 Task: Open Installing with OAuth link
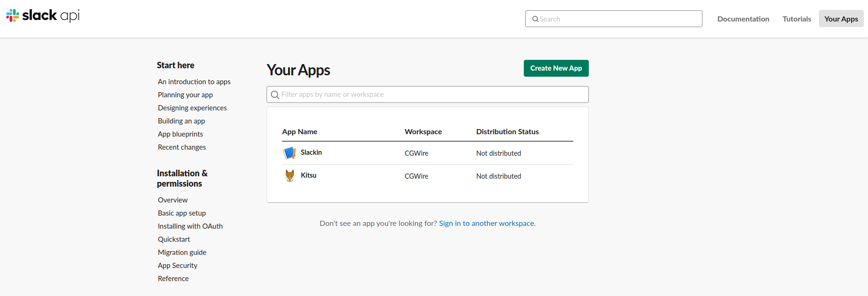(190, 226)
